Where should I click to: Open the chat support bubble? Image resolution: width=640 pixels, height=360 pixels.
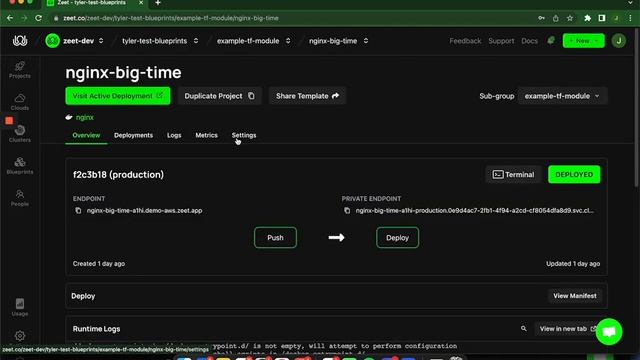coord(609,332)
